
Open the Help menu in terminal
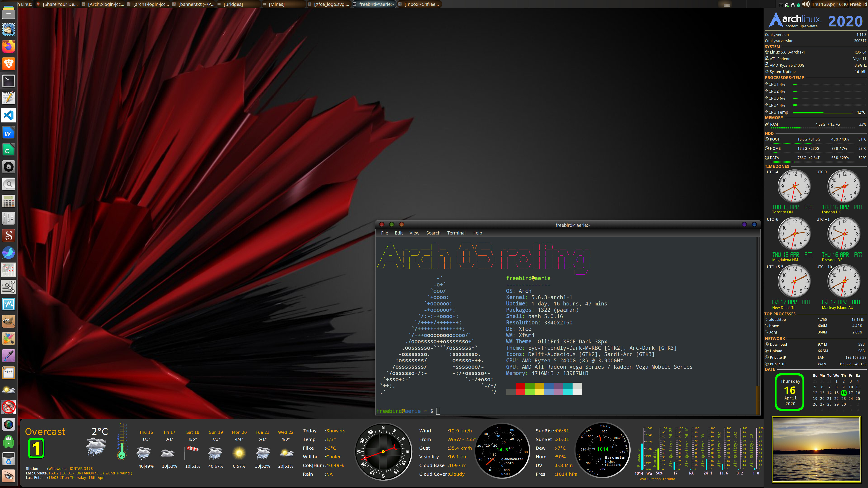(x=477, y=233)
